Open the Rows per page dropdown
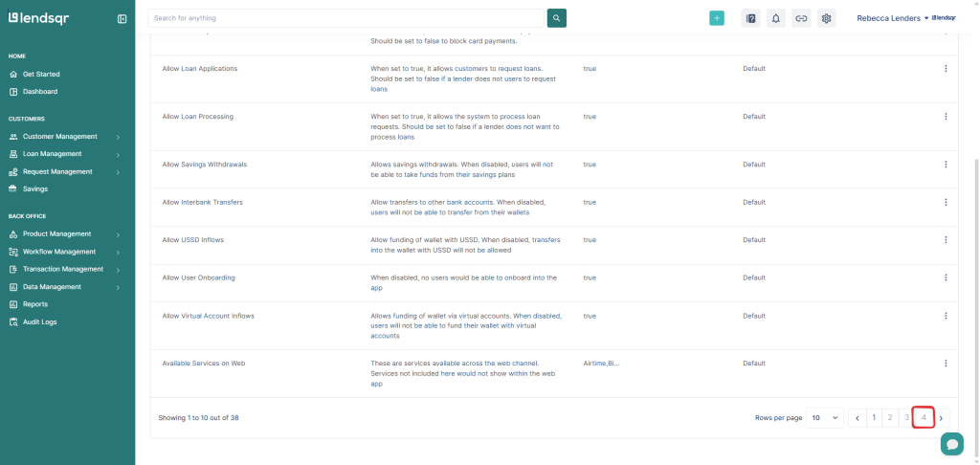 (827, 418)
